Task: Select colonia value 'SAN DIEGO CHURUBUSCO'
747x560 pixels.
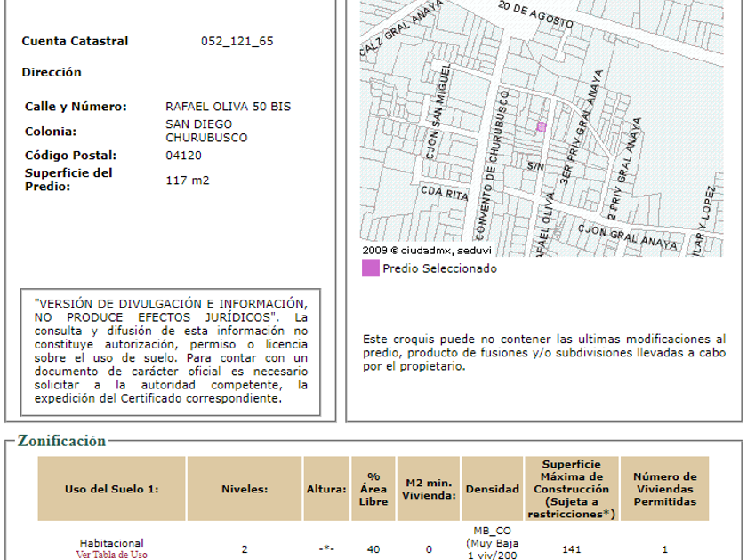Action: 206,131
